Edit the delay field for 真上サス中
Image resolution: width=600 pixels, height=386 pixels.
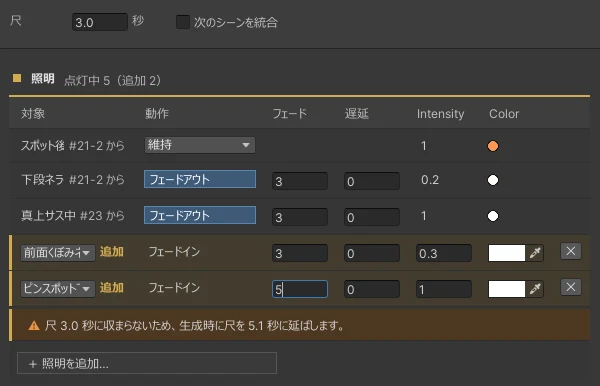tap(372, 217)
